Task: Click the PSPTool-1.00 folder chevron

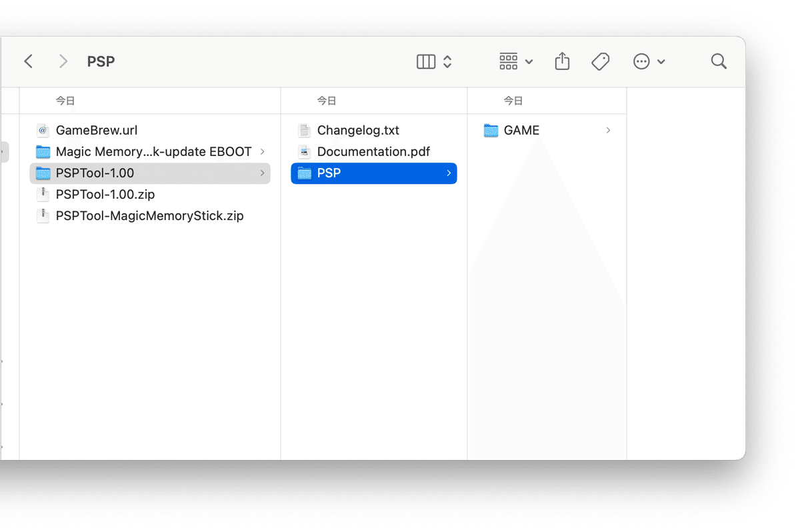Action: [x=262, y=173]
